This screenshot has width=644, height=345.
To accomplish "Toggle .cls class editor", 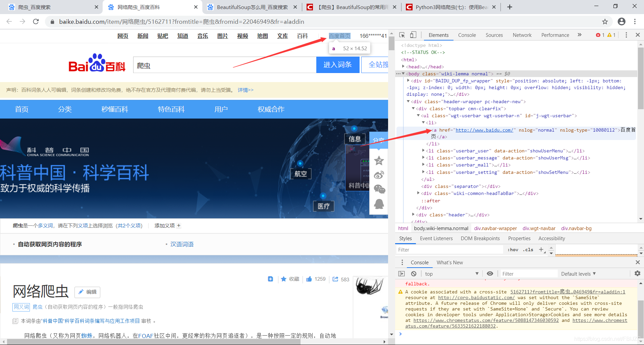I will pos(528,250).
